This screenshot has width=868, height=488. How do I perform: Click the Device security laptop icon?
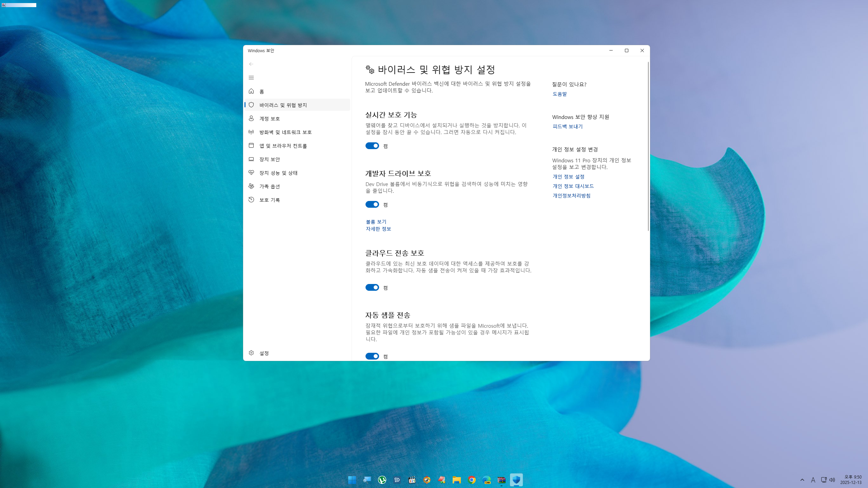tap(251, 159)
